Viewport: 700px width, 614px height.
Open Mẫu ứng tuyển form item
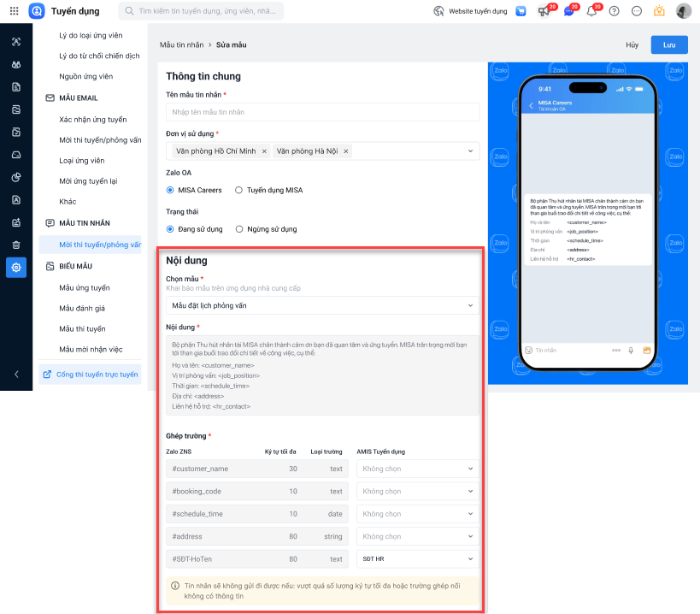pos(85,287)
